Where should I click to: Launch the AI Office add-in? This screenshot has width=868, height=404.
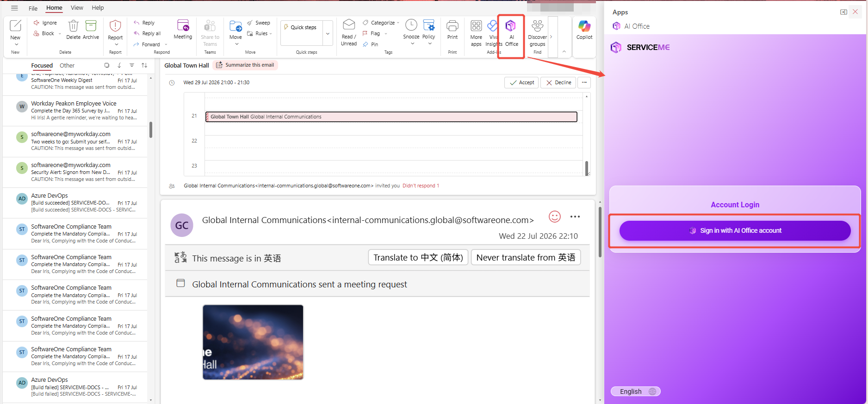tap(511, 33)
